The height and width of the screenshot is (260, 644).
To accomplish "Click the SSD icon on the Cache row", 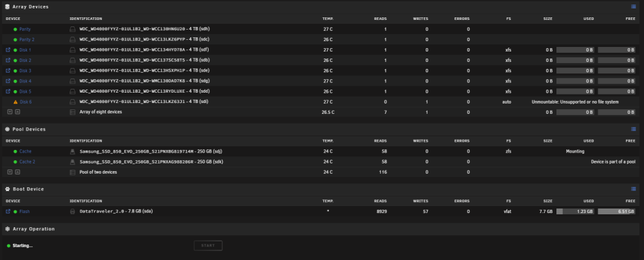I will (x=73, y=152).
